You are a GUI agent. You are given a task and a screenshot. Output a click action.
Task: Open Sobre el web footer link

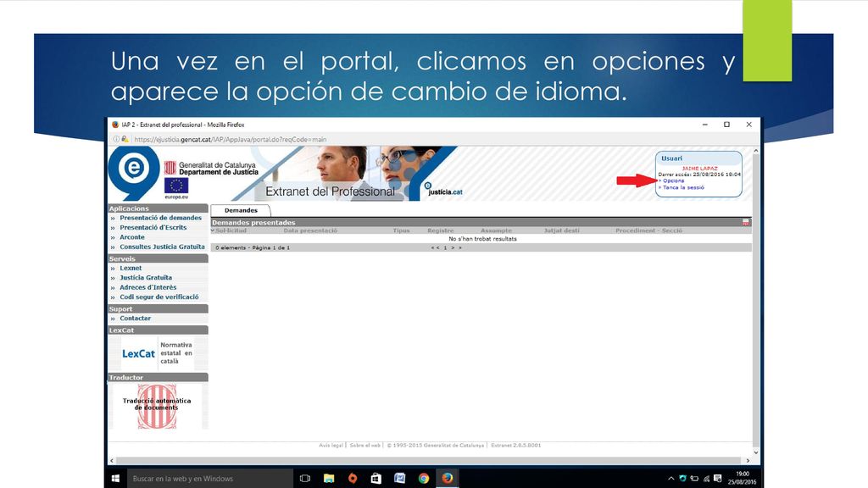coord(364,446)
